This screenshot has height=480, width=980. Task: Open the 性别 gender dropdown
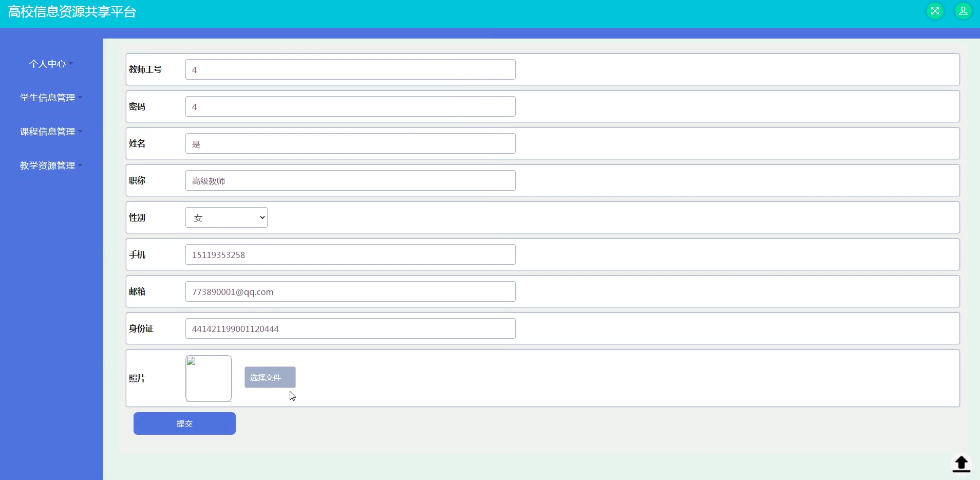point(227,217)
